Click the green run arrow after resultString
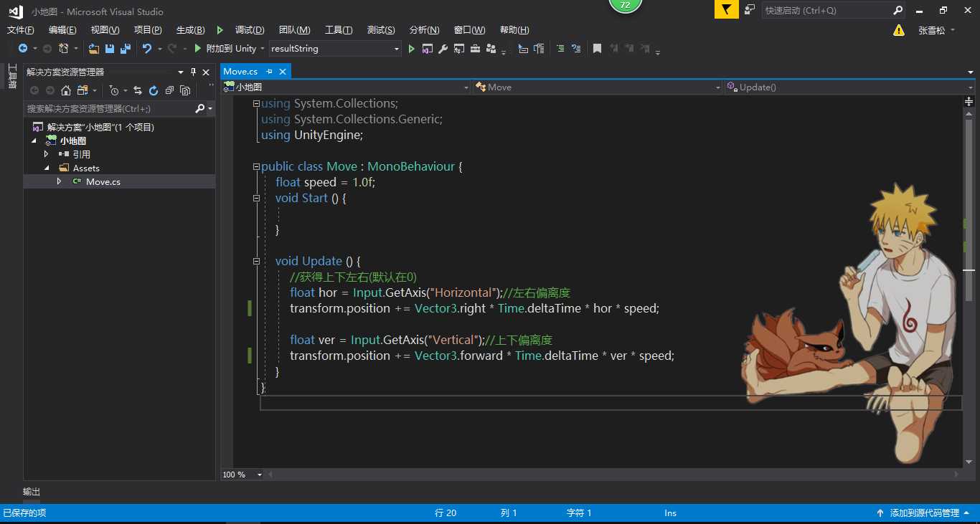Viewport: 980px width, 524px height. (x=411, y=49)
